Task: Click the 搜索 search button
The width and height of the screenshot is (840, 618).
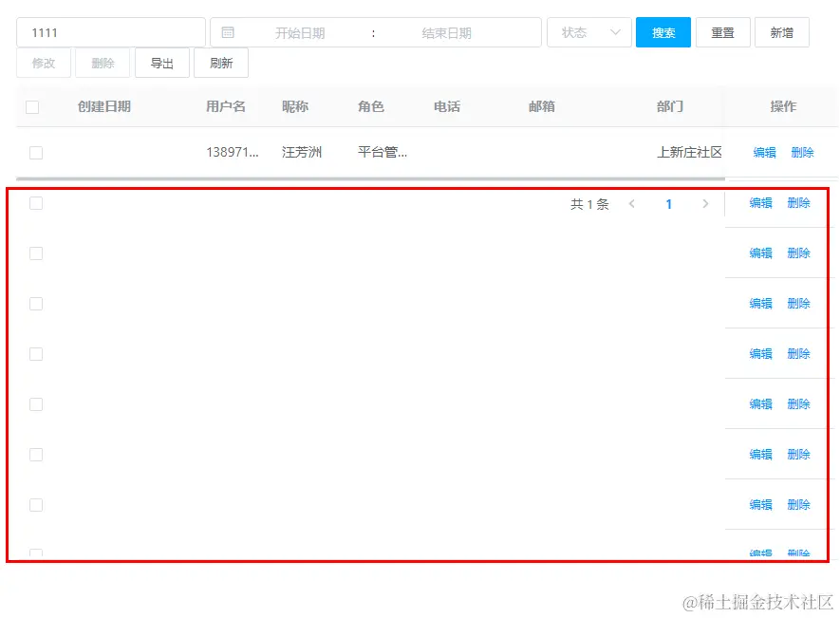Action: (x=663, y=31)
